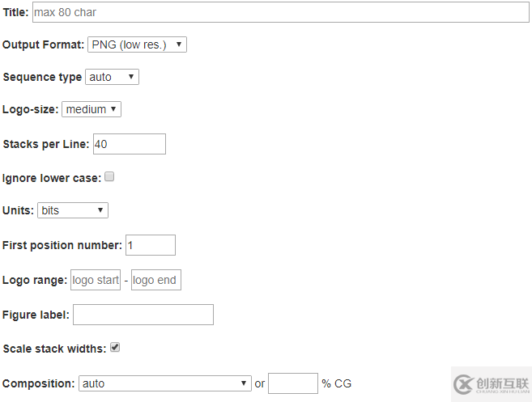
Task: Click the Scale stack widths label
Action: click(54, 349)
